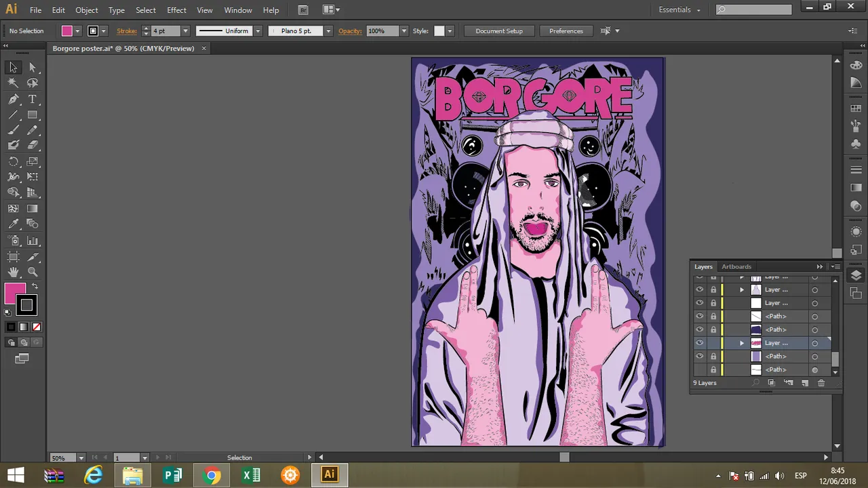Open the Symbols panel clover icon
This screenshot has height=488, width=868.
[856, 143]
